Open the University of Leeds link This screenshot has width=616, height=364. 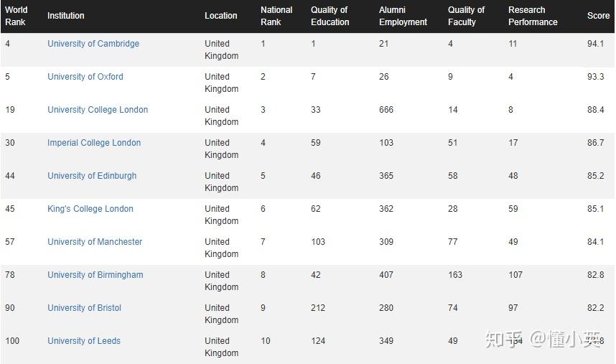tap(84, 341)
